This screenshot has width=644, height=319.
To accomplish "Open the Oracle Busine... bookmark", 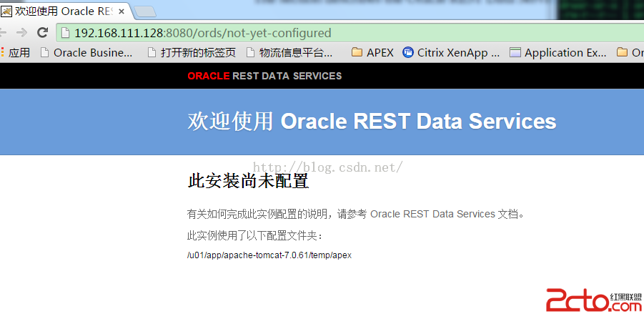I will [87, 53].
